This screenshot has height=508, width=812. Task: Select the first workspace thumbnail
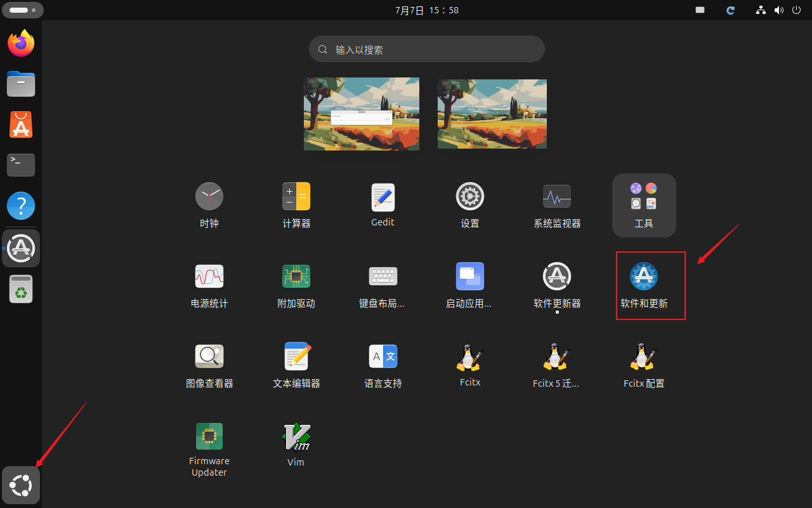pos(362,114)
